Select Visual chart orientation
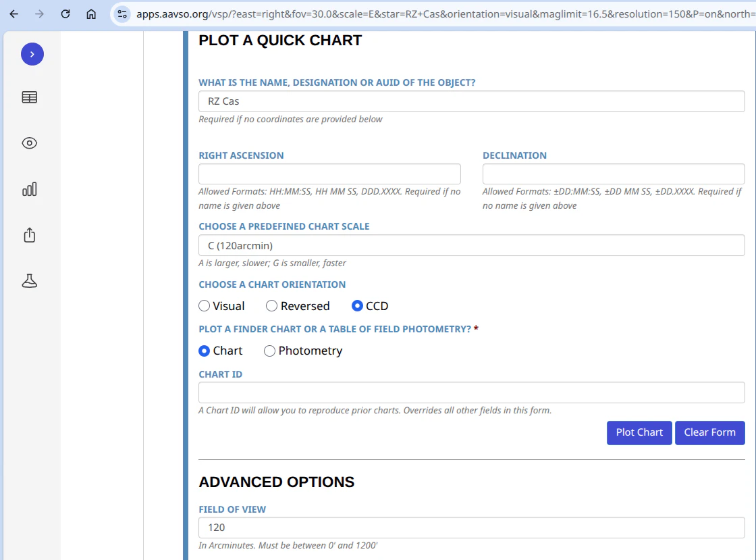756x560 pixels. coord(205,306)
